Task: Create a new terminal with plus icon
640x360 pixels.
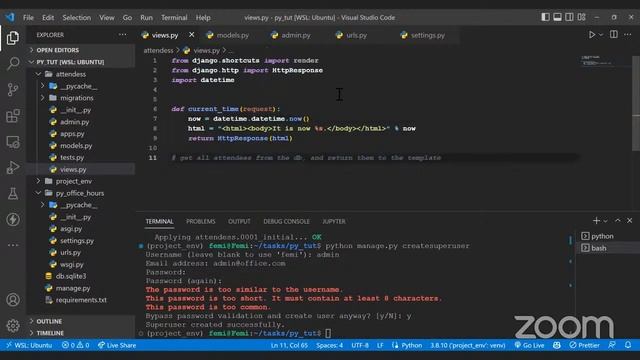Action: [x=596, y=220]
